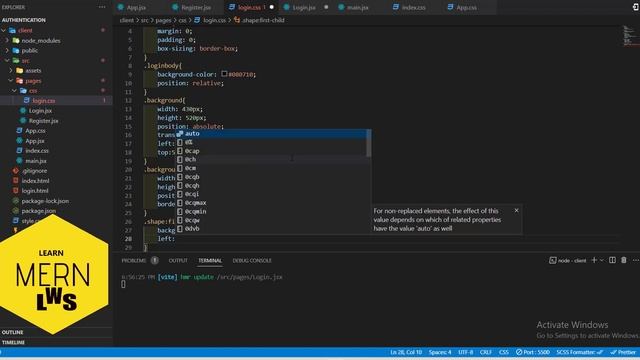Open the App.jsx editor tab

[x=137, y=7]
